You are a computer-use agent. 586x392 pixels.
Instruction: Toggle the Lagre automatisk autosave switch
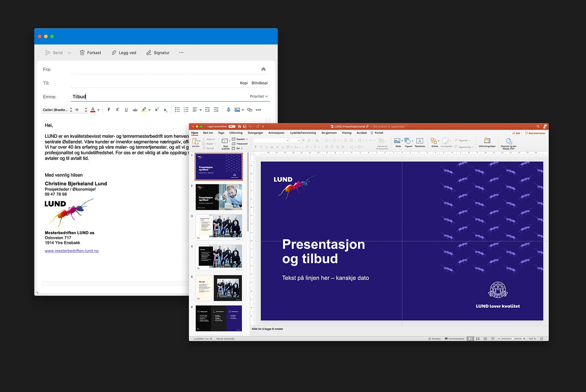click(x=231, y=126)
